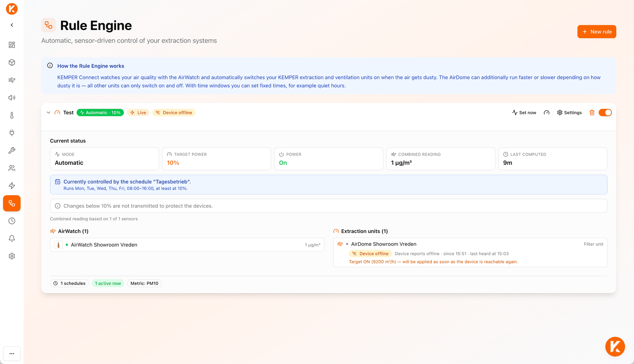Viewport: 634px width, 364px height.
Task: Open the wind air-quality icon in sidebar
Action: point(12,80)
